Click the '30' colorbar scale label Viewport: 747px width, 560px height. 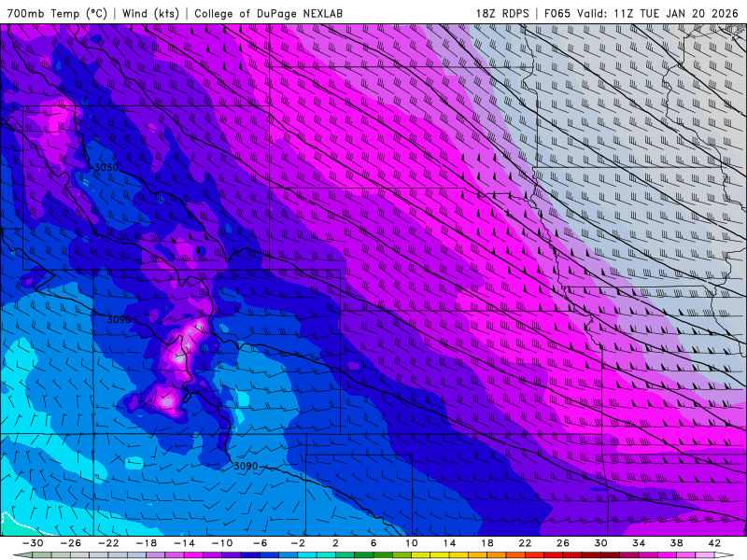(x=600, y=543)
